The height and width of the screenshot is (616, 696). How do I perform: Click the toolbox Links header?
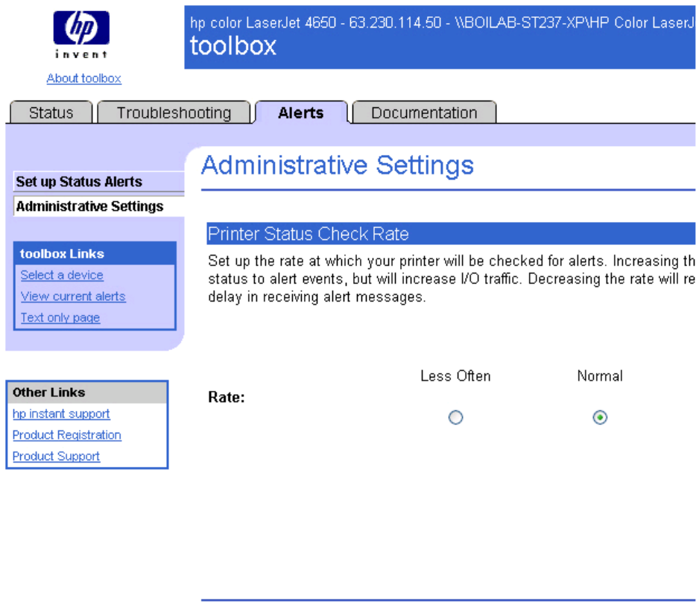pos(95,254)
